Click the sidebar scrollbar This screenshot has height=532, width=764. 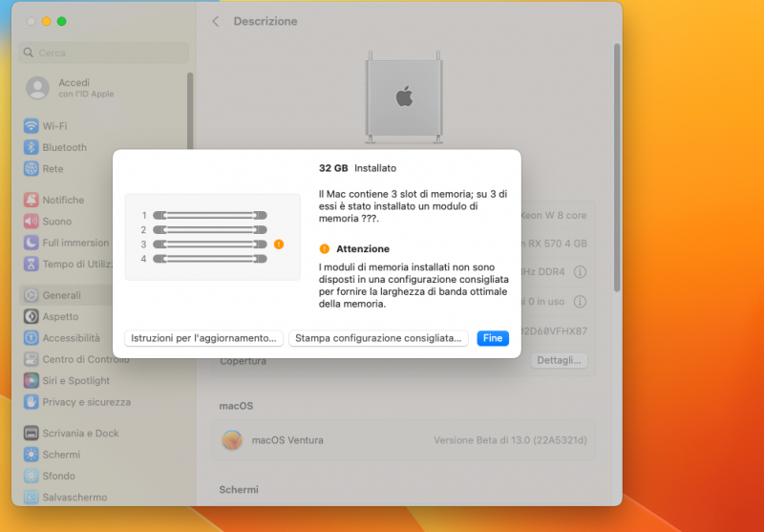pyautogui.click(x=190, y=112)
